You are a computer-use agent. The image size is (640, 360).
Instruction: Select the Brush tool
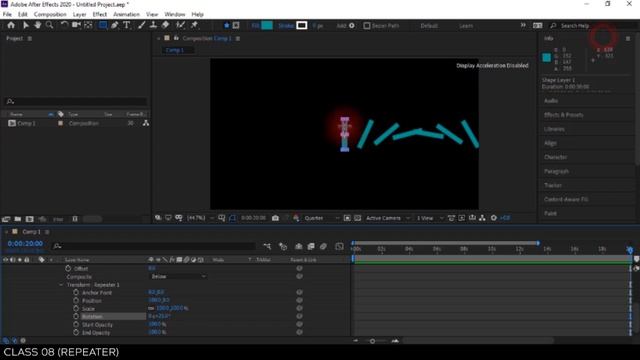[142, 25]
